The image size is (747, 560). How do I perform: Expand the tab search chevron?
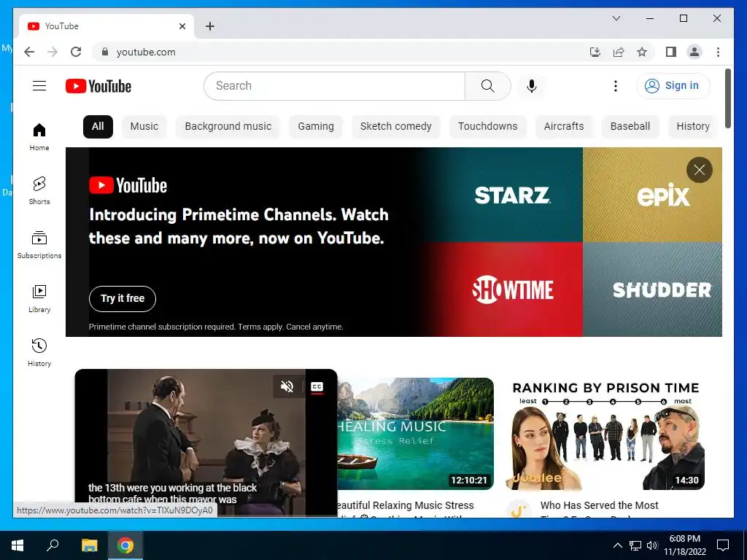pos(616,18)
